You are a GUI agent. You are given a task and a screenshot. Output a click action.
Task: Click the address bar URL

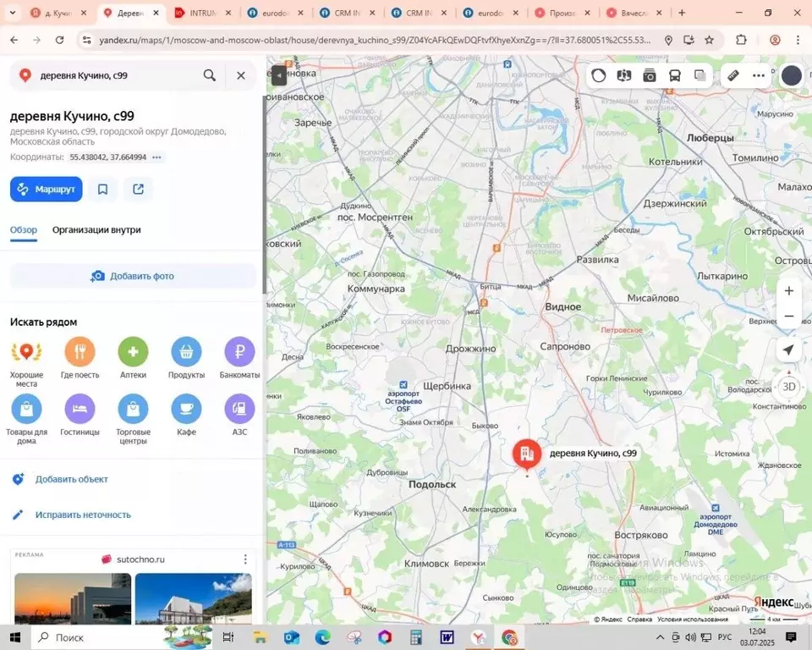375,40
